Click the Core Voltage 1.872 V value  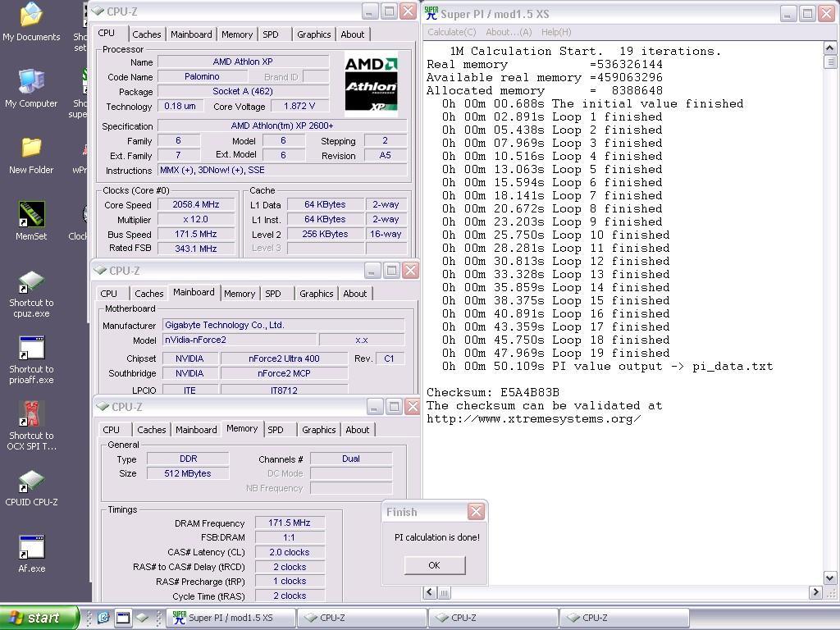point(299,106)
